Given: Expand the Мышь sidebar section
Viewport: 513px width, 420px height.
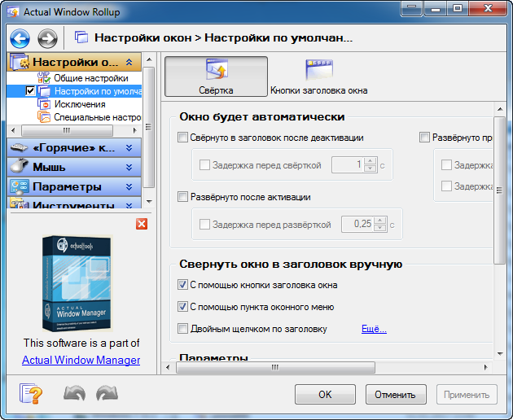Looking at the screenshot, I should click(74, 167).
